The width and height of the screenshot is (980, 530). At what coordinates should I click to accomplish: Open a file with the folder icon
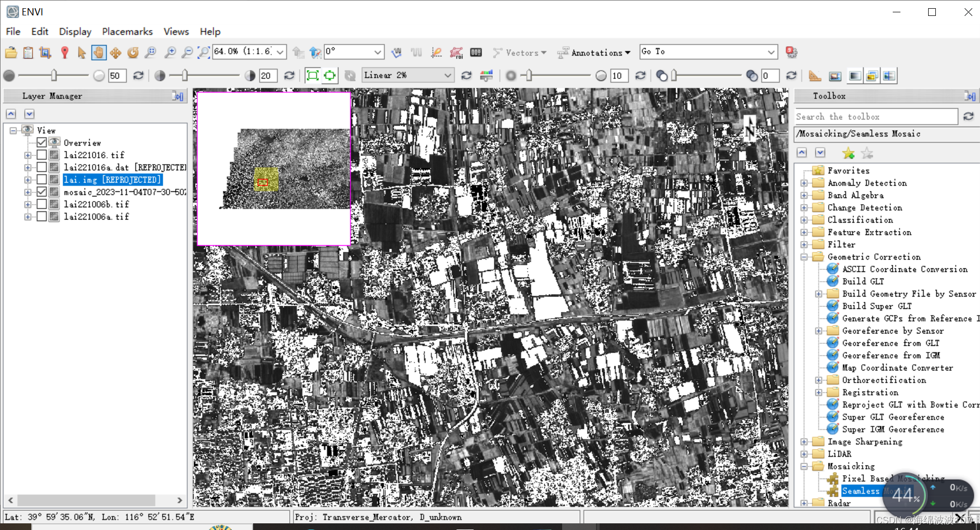click(x=11, y=52)
